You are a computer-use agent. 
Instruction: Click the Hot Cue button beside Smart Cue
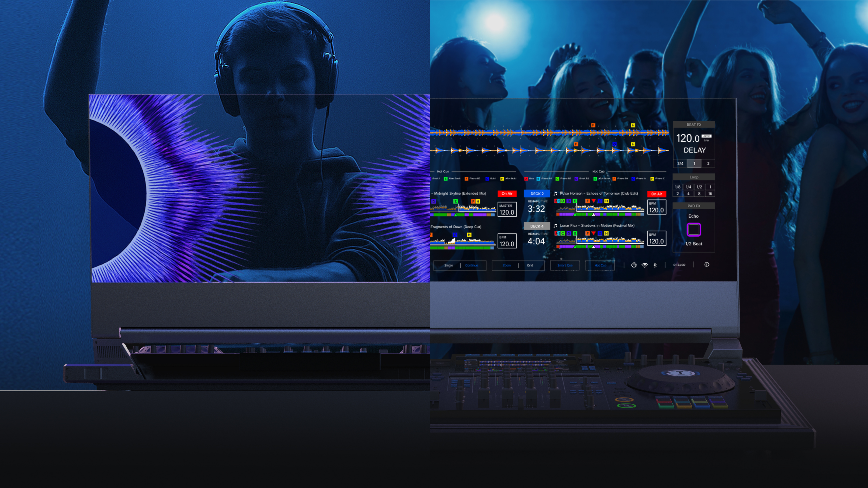[x=600, y=265]
